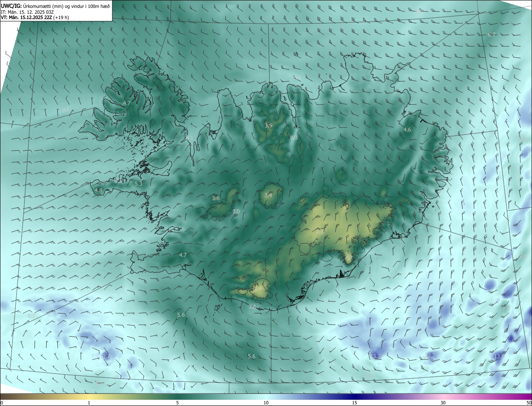The height and width of the screenshot is (406, 532).
Task: Click the 5.3 value label
Action: [x=138, y=183]
